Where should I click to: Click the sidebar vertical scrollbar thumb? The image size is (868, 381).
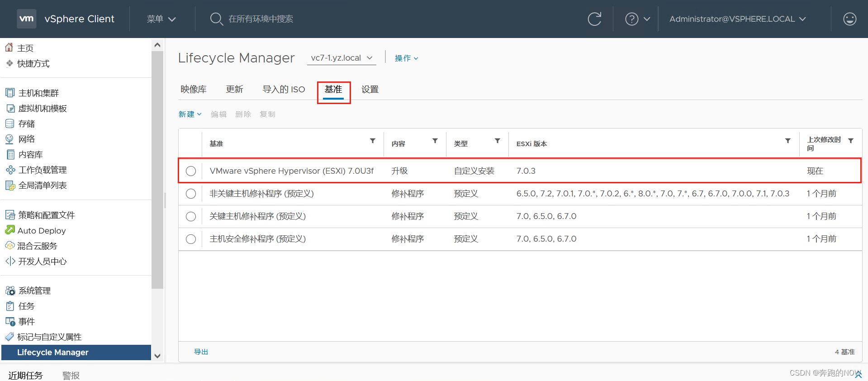pyautogui.click(x=157, y=170)
